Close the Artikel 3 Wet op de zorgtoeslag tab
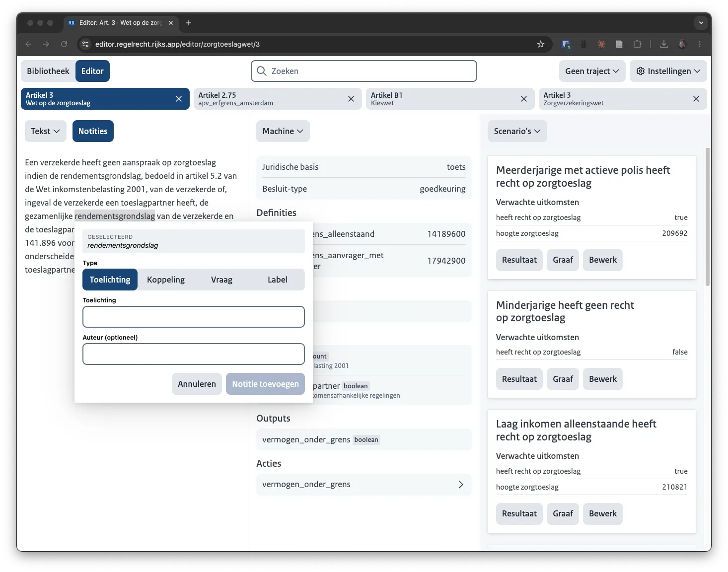Image resolution: width=728 pixels, height=572 pixels. click(x=179, y=99)
